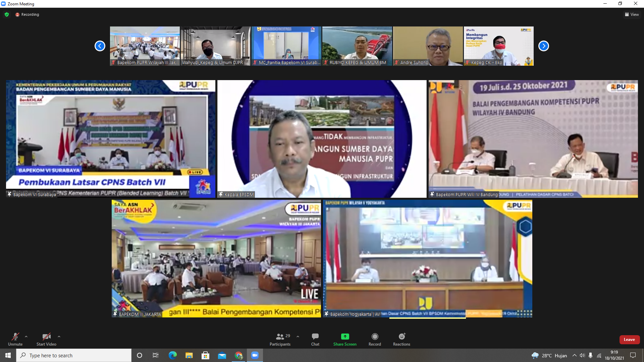The height and width of the screenshot is (362, 644).
Task: Click Bapekom Yogyakarta AV video tile
Action: (x=428, y=258)
